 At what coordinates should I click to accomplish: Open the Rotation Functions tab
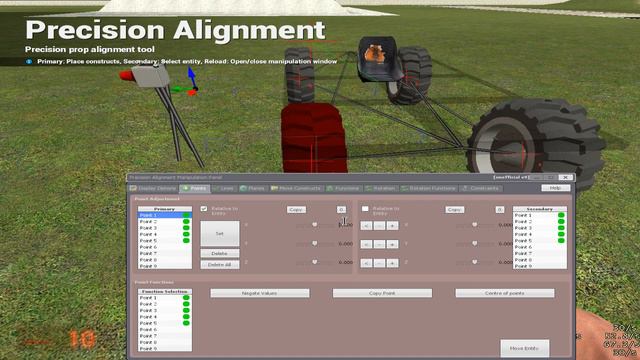coord(429,189)
